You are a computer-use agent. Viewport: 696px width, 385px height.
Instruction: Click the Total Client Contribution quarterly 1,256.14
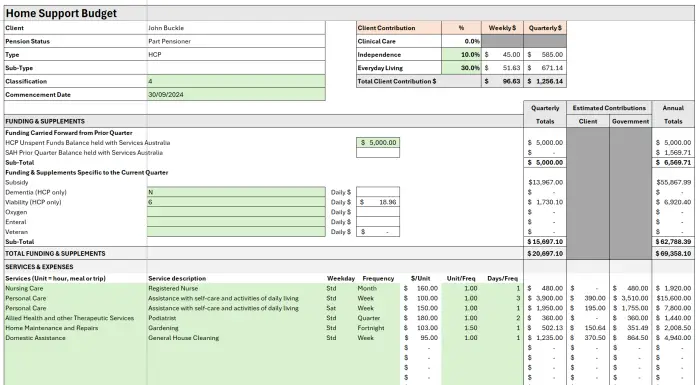pos(545,81)
